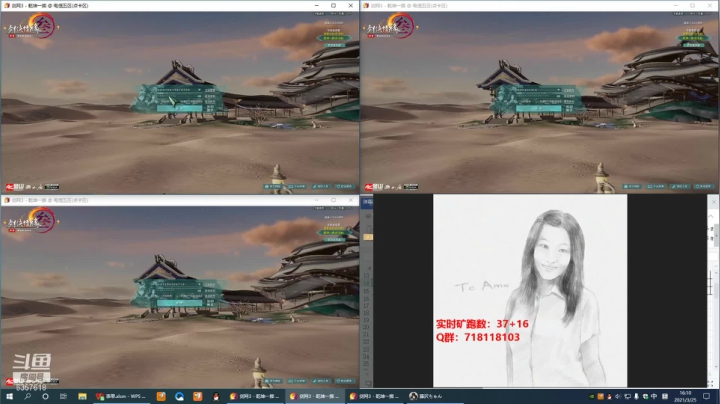
Task: Switch to the WPS spreadsheet taskbar item
Action: (121, 396)
